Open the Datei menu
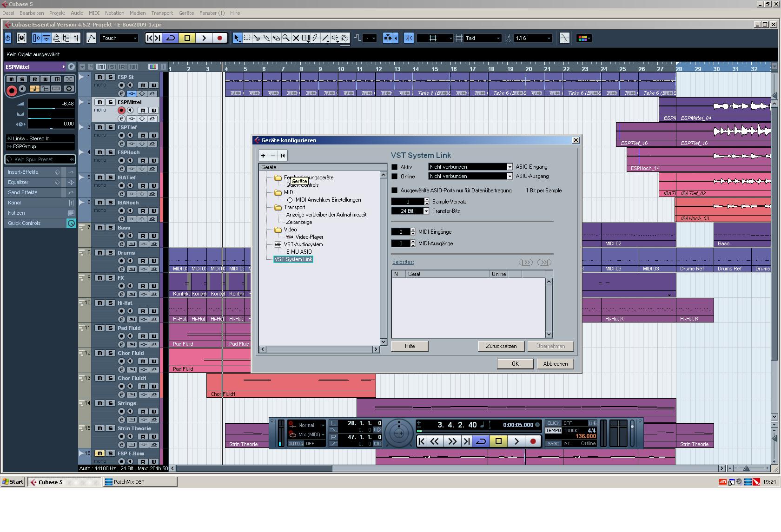Image resolution: width=781 pixels, height=532 pixels. pyautogui.click(x=8, y=13)
